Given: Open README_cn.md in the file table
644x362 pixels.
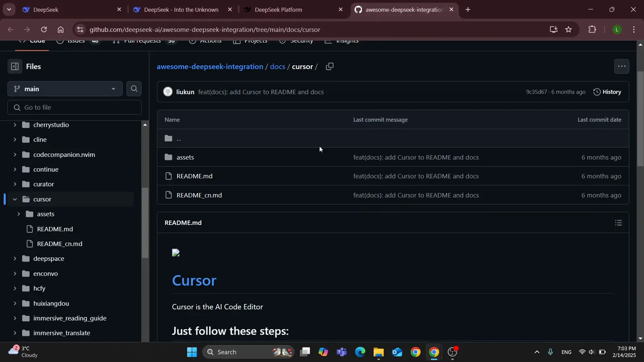Looking at the screenshot, I should (199, 195).
